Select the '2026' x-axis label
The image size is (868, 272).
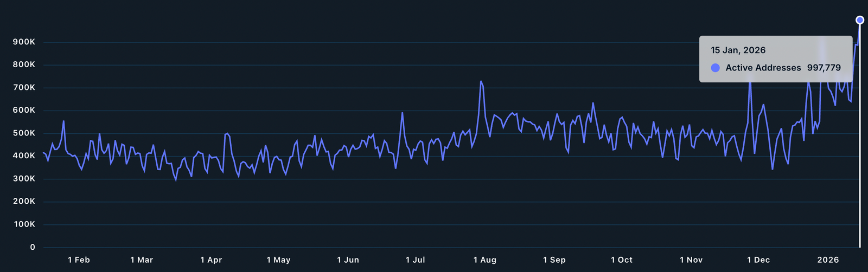tap(828, 260)
